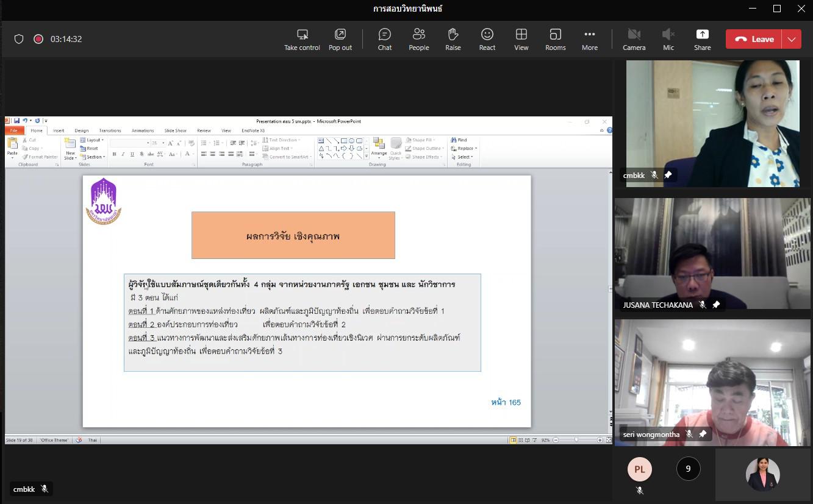Pop out the shared content
813x504 pixels.
tap(340, 39)
